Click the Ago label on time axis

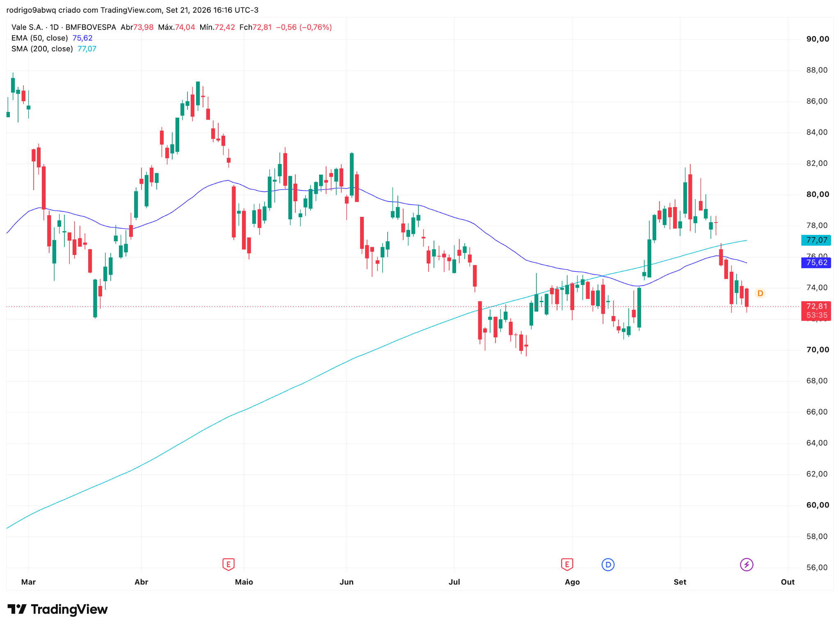pyautogui.click(x=572, y=582)
